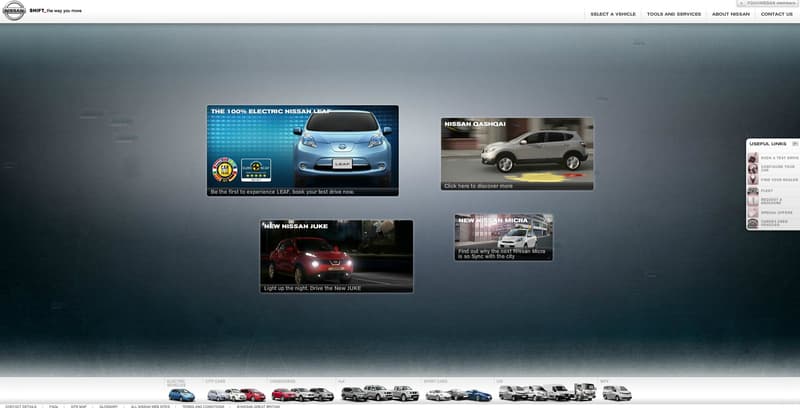The width and height of the screenshot is (800, 408).
Task: Select the cab truck in LCV group
Action: point(585,392)
